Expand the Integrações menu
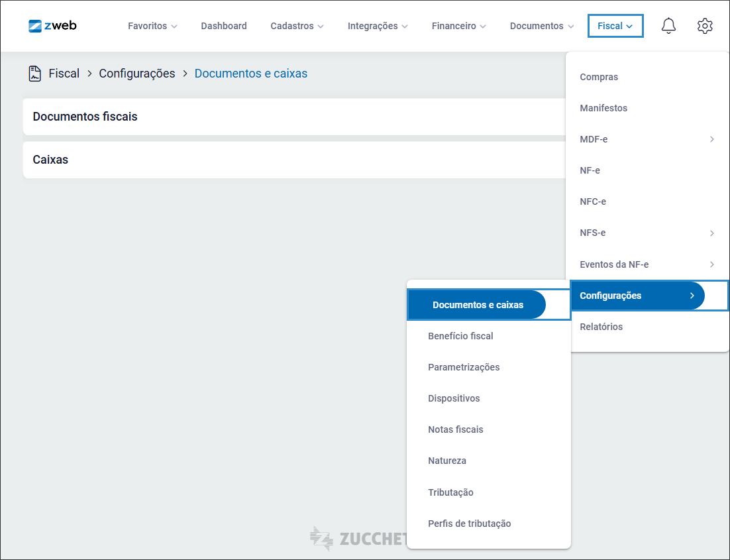The image size is (730, 560). [378, 26]
